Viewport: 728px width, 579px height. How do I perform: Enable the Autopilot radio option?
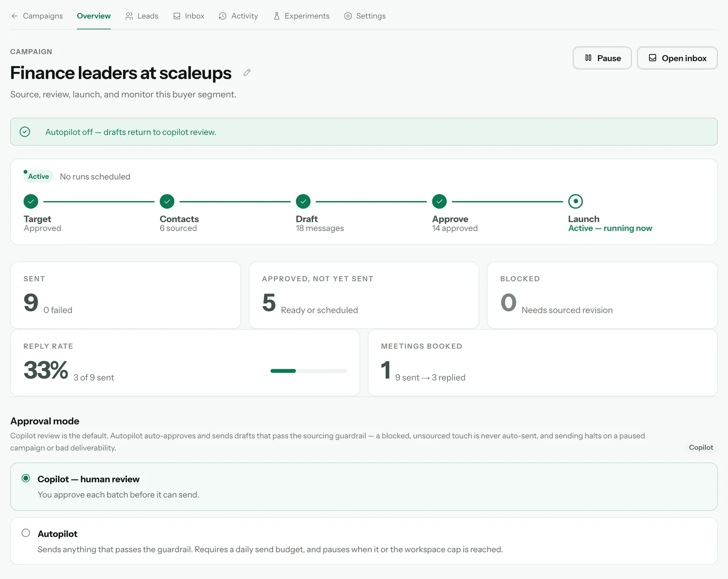coord(26,533)
